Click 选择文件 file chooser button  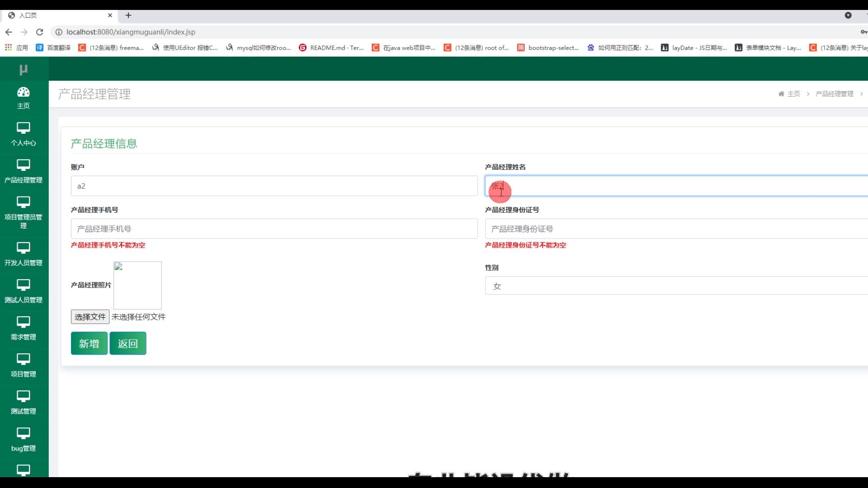tap(90, 317)
